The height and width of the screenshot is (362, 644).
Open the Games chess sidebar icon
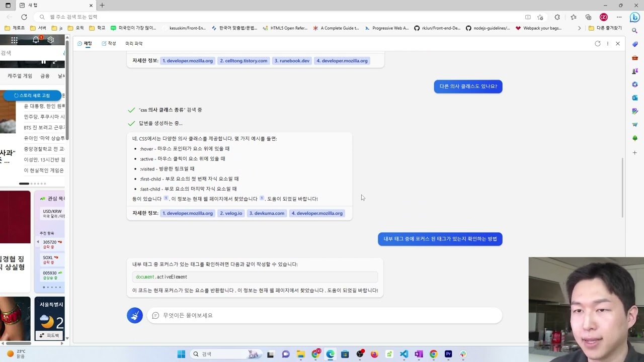click(x=635, y=71)
